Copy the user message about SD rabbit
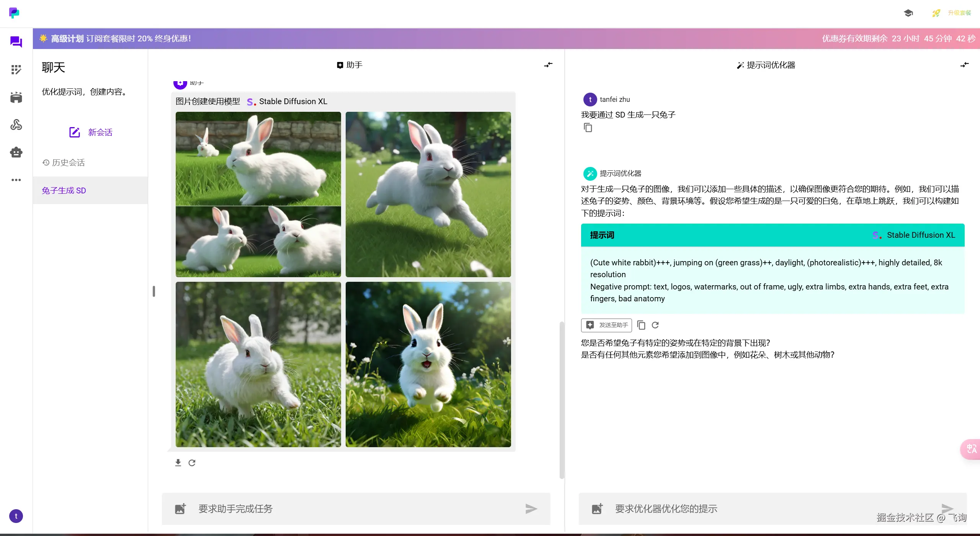The height and width of the screenshot is (536, 980). click(x=588, y=128)
